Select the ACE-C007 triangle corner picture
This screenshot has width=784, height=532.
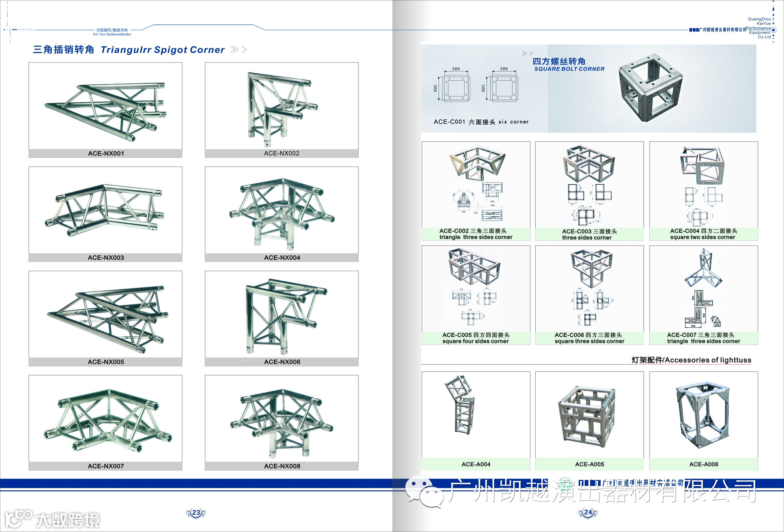click(x=703, y=269)
